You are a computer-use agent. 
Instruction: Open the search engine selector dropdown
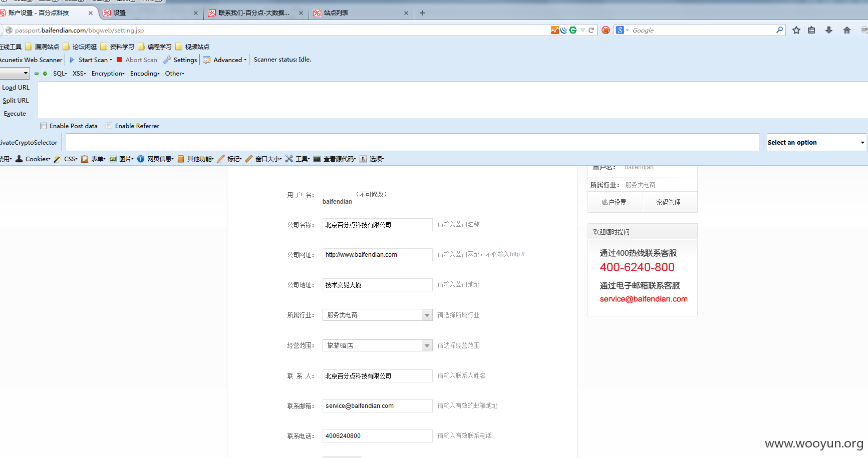622,30
